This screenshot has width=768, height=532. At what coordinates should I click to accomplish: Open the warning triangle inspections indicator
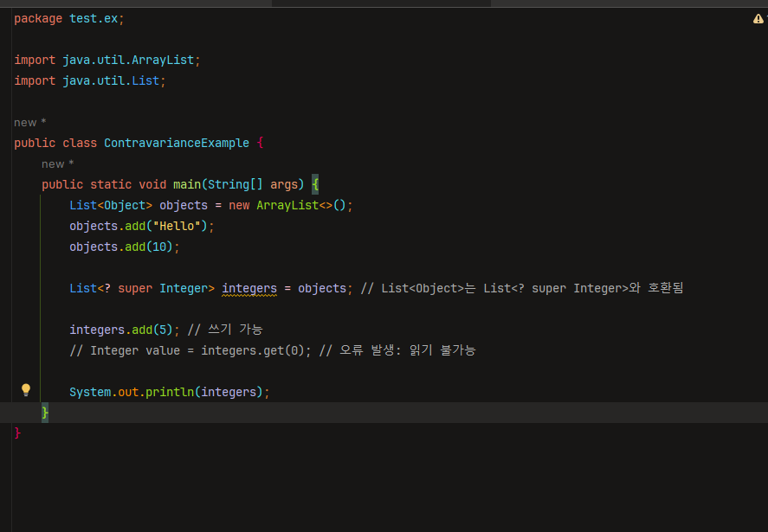pyautogui.click(x=758, y=19)
